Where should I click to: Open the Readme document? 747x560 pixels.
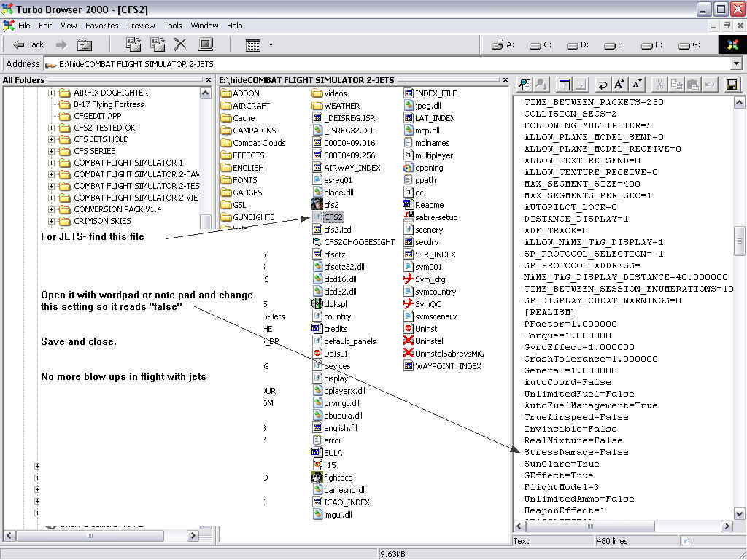click(428, 205)
